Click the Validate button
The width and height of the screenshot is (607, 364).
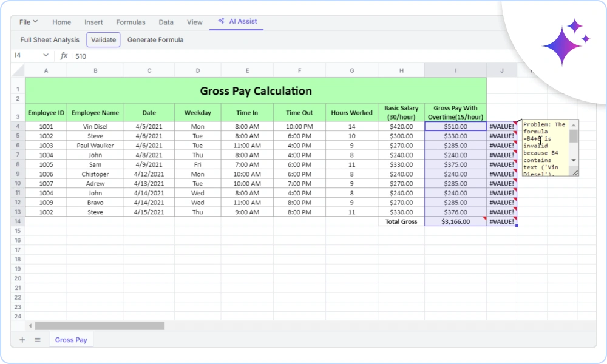[x=103, y=39]
